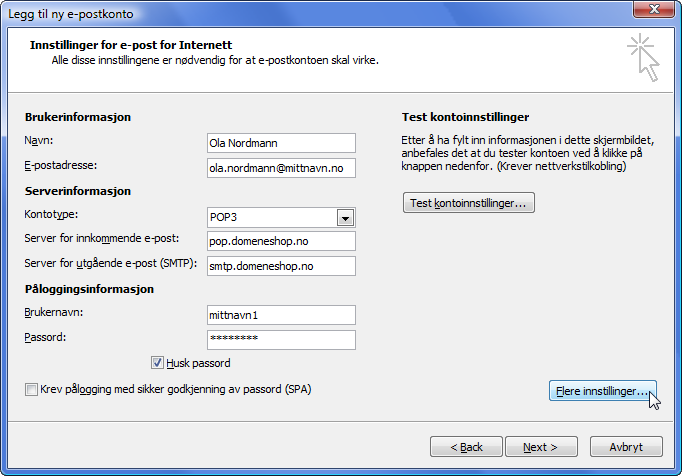This screenshot has height=476, width=682.
Task: Click the Brukerinformasjon section heading
Action: [x=78, y=117]
